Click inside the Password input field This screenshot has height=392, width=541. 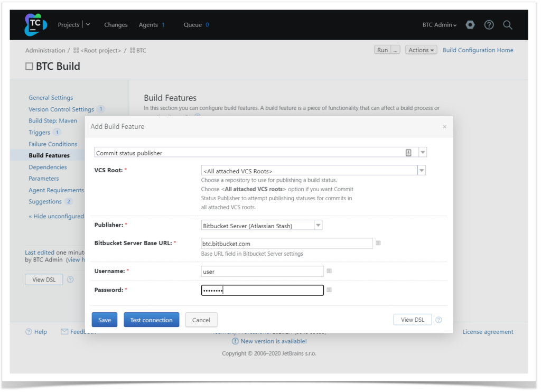click(262, 290)
